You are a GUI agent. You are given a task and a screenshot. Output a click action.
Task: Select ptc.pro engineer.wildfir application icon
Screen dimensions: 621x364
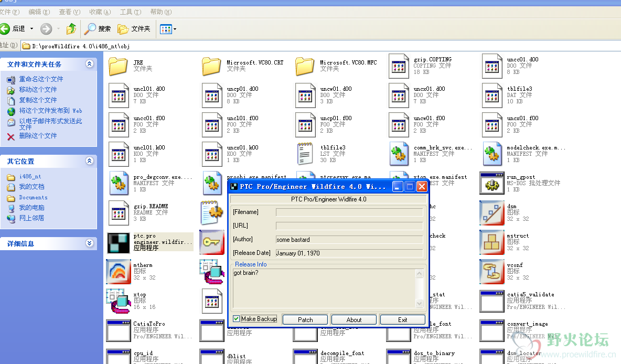(x=119, y=242)
